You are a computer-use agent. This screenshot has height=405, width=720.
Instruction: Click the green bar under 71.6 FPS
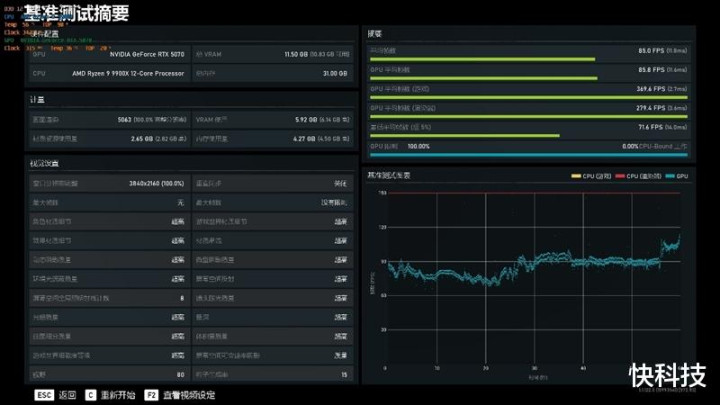(465, 136)
